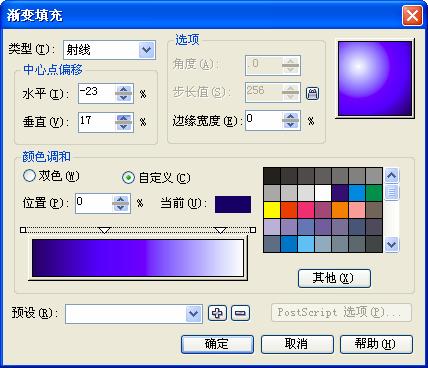
Task: Click the palette scroll down arrow
Action: [392, 245]
